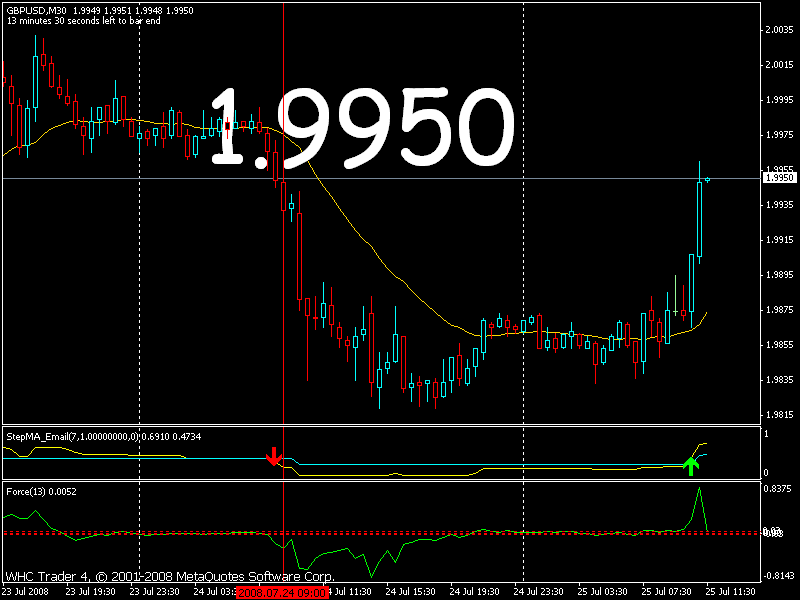Click the Force(13) 0.0052 indicator label

coord(41,492)
